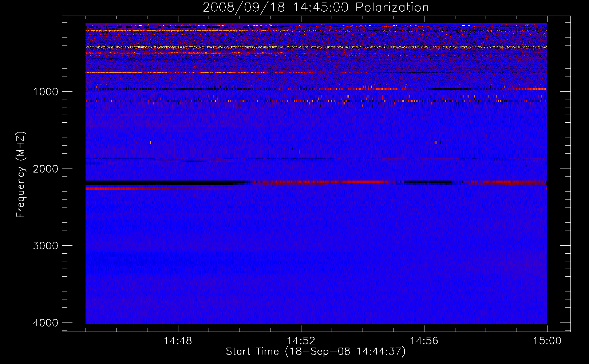Click the 4000 frequency tick label
589x364 pixels.
tap(46, 323)
